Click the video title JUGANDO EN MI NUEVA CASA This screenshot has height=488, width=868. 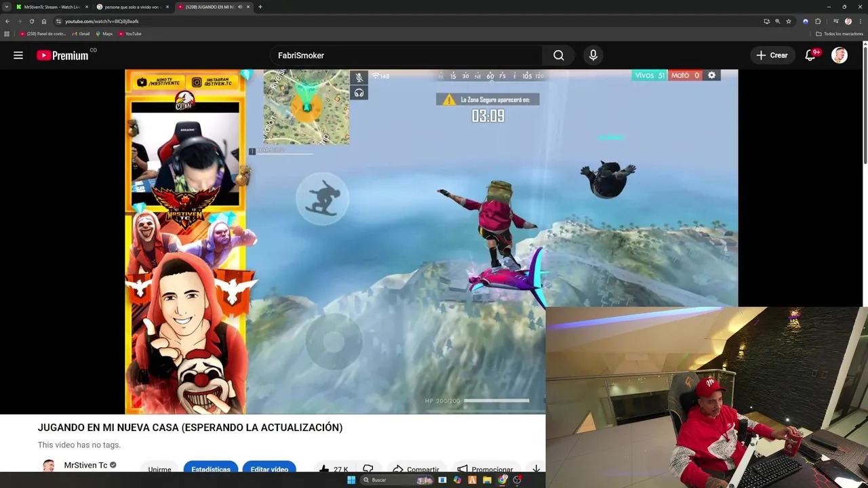(x=190, y=427)
